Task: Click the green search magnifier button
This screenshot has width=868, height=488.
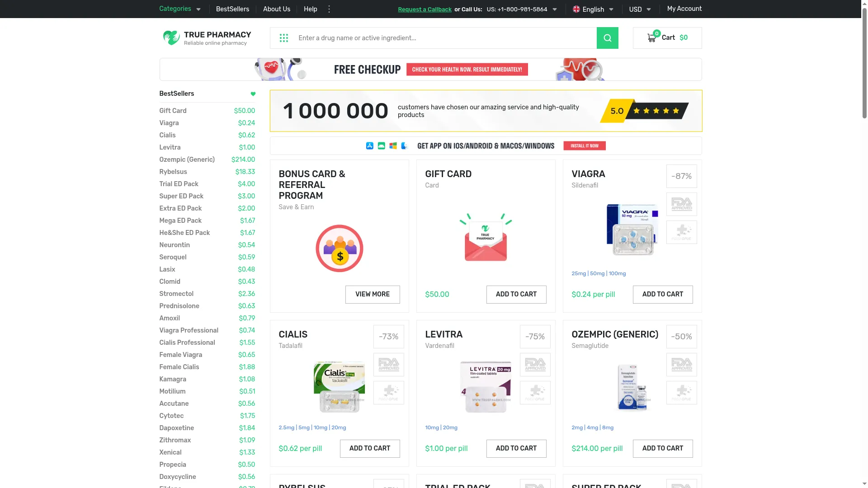Action: (607, 38)
